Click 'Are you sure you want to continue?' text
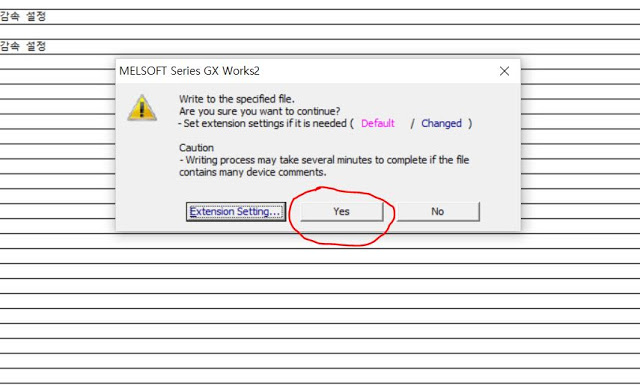 (260, 111)
